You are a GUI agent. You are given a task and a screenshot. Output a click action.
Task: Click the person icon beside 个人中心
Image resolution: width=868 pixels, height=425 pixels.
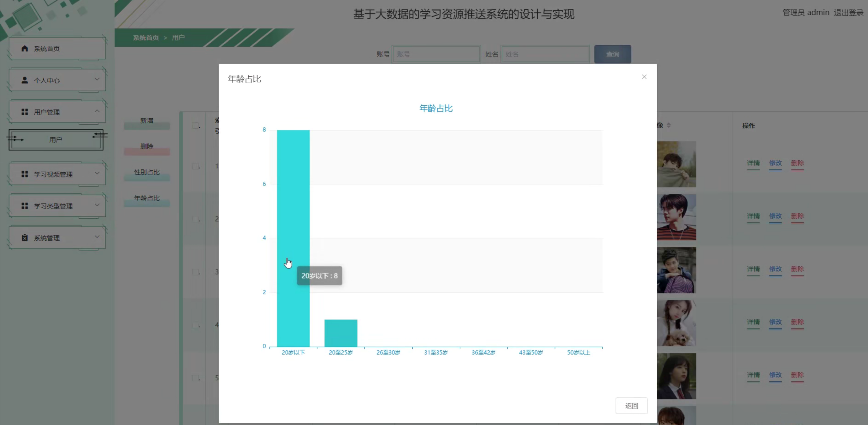[25, 80]
